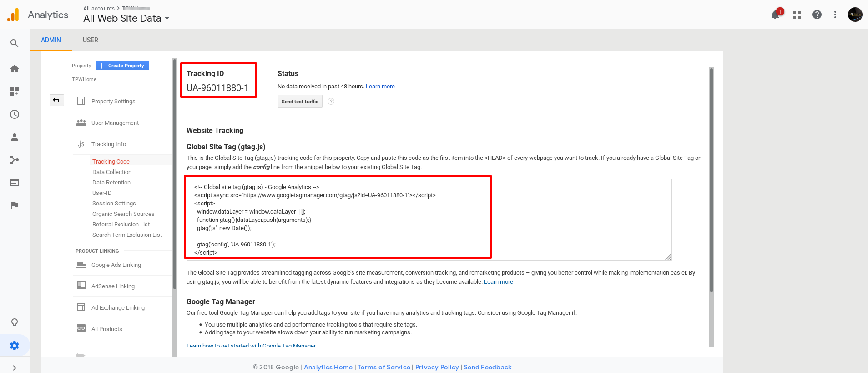Open Discover lightbulb icon
The height and width of the screenshot is (373, 868).
coord(15,323)
